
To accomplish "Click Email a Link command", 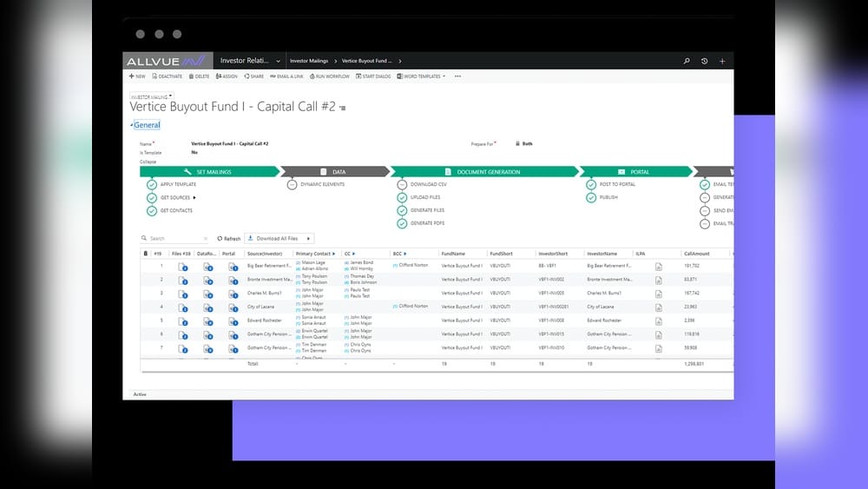I will point(286,76).
